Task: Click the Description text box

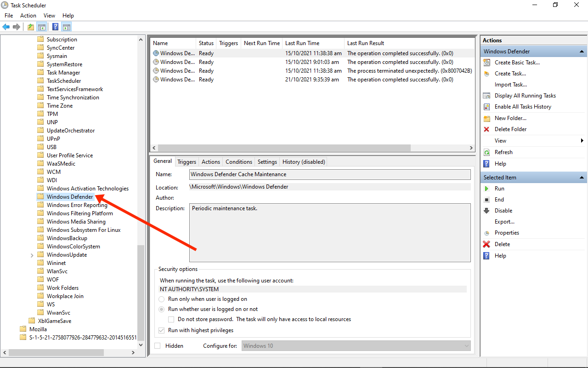Action: tap(330, 233)
